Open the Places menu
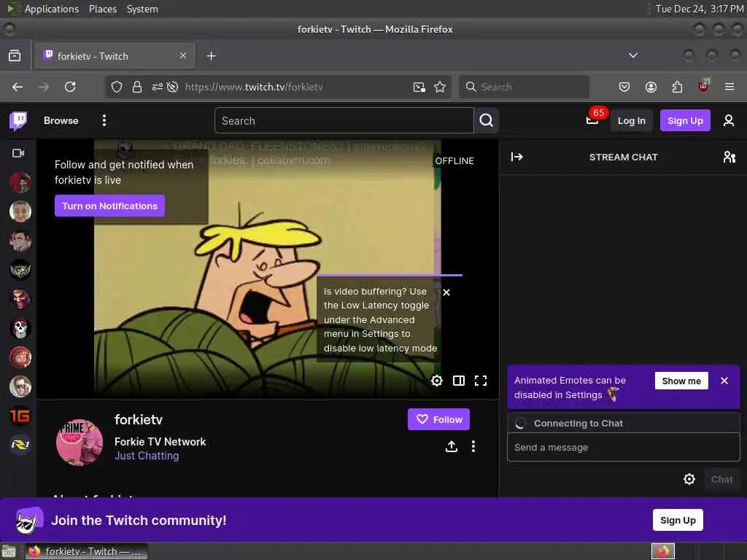This screenshot has width=747, height=560. [102, 9]
